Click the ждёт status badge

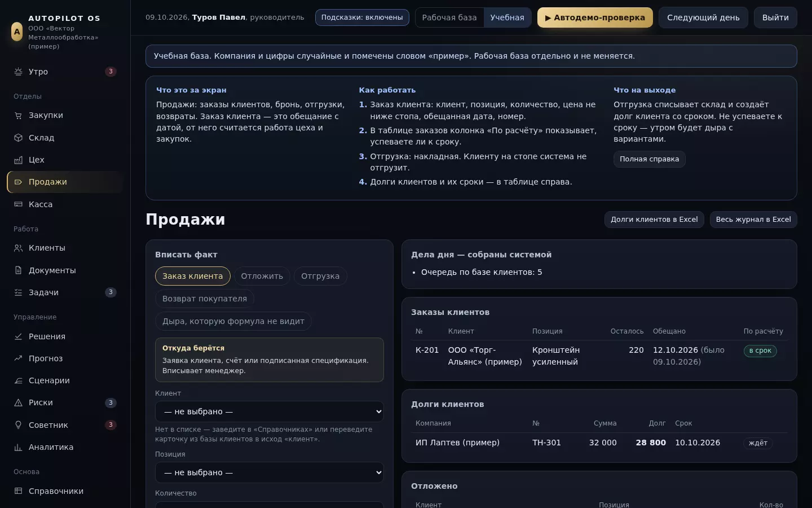758,443
